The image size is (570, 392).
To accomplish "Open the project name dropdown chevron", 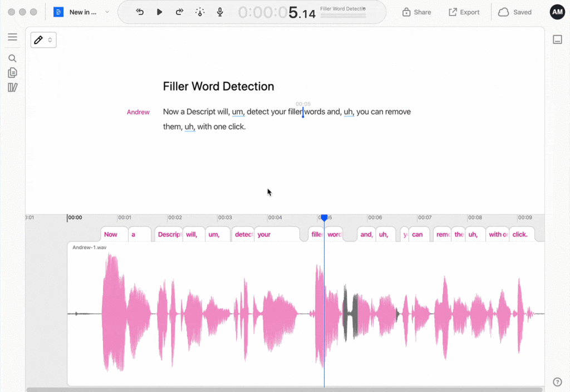I will (x=107, y=12).
